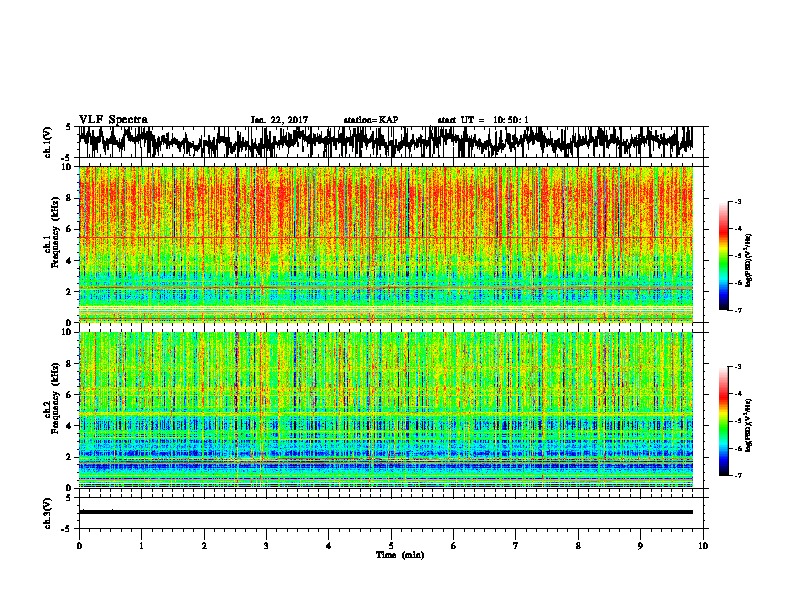Click the ch.2 spectrogram color bar

pyautogui.click(x=724, y=421)
